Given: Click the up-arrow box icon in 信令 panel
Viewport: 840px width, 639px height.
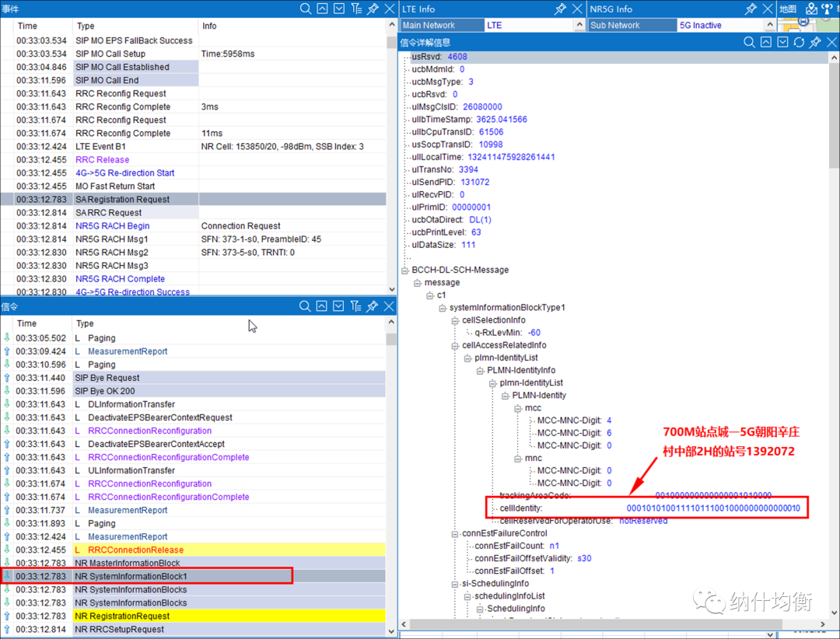Looking at the screenshot, I should click(x=321, y=306).
